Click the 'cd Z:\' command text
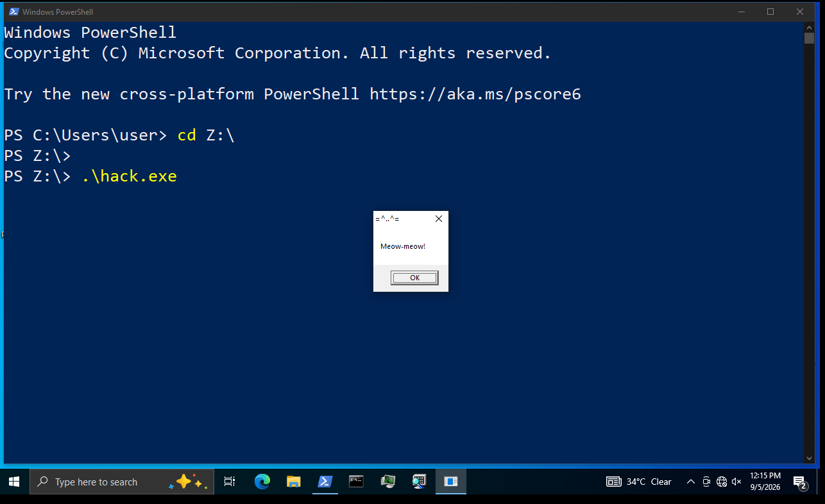 (x=206, y=135)
